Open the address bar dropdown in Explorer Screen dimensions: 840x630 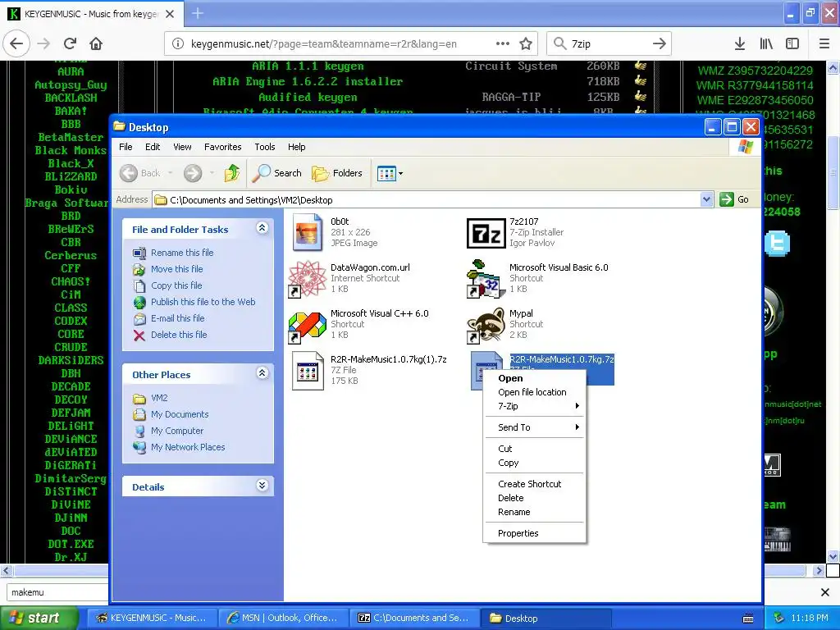(x=706, y=200)
